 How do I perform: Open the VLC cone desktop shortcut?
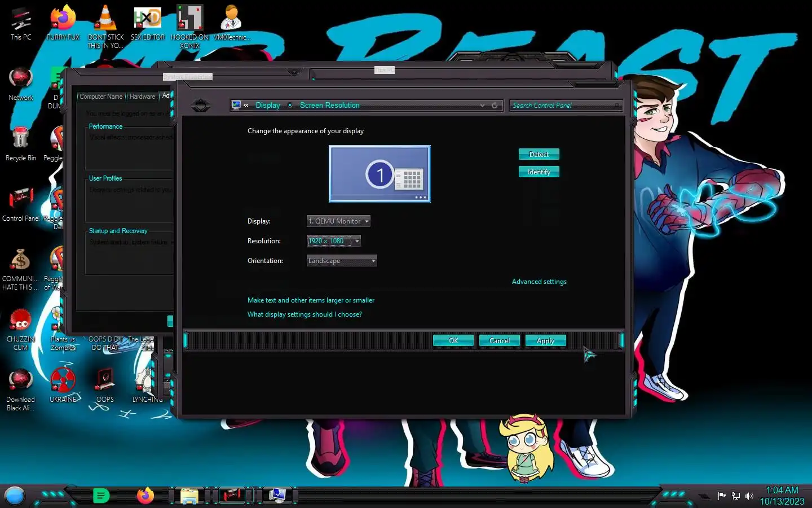105,27
